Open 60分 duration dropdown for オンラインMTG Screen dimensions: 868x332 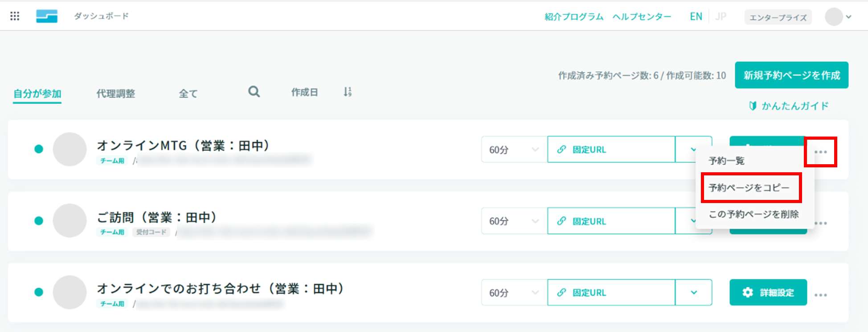[514, 149]
